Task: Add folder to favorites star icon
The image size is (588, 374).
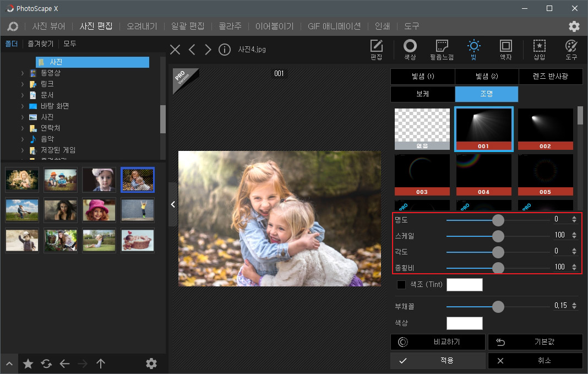Action: coord(28,364)
